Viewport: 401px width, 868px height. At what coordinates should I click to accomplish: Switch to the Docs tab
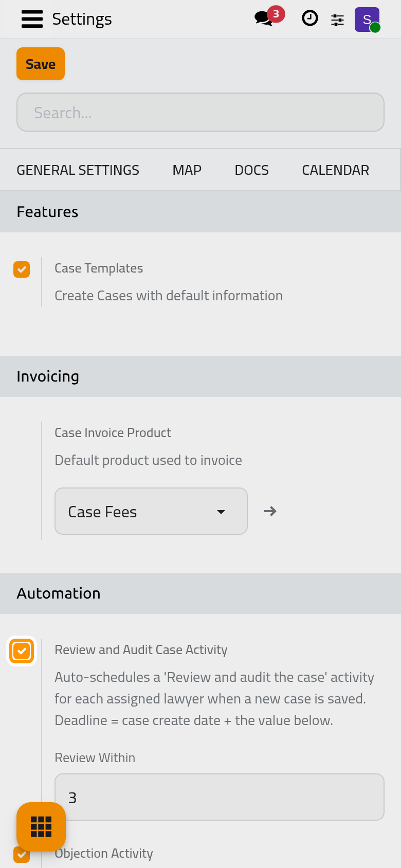pyautogui.click(x=252, y=170)
